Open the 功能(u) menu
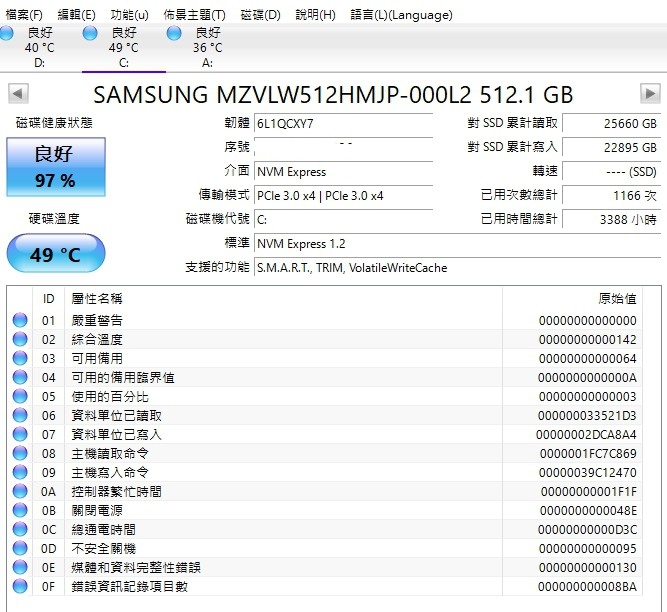This screenshot has width=667, height=612. pyautogui.click(x=129, y=15)
